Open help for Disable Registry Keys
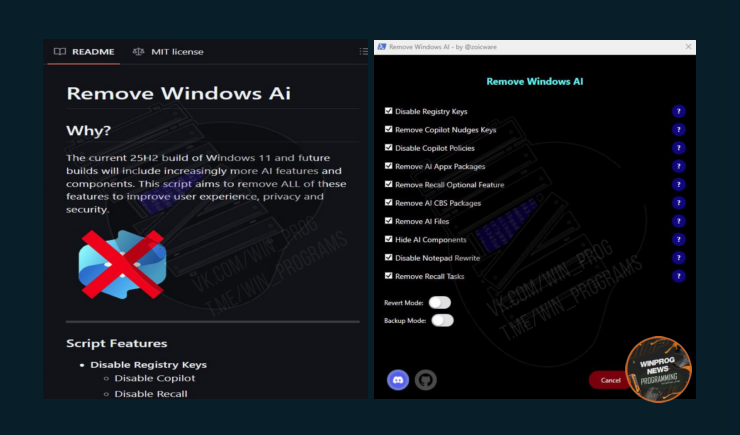The image size is (740, 435). click(x=679, y=111)
